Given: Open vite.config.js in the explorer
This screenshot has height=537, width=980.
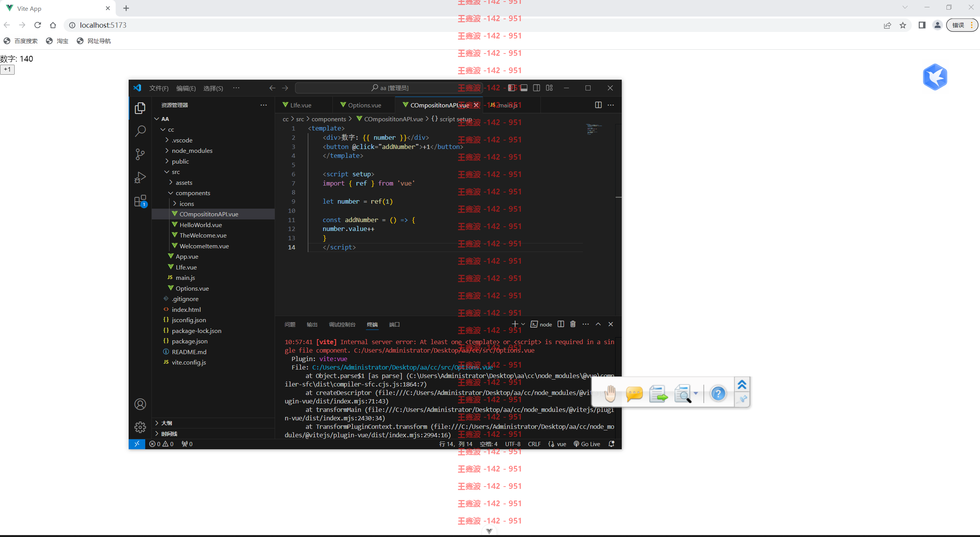Looking at the screenshot, I should tap(213, 362).
